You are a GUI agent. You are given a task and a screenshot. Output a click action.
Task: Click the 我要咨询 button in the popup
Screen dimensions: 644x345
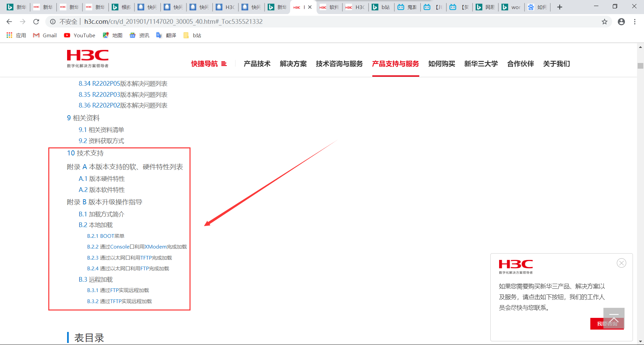[607, 324]
